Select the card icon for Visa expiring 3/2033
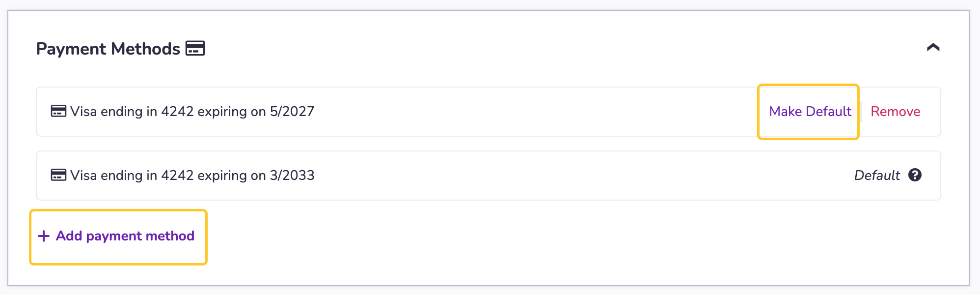Viewport: 980px width, 295px height. pyautogui.click(x=58, y=175)
